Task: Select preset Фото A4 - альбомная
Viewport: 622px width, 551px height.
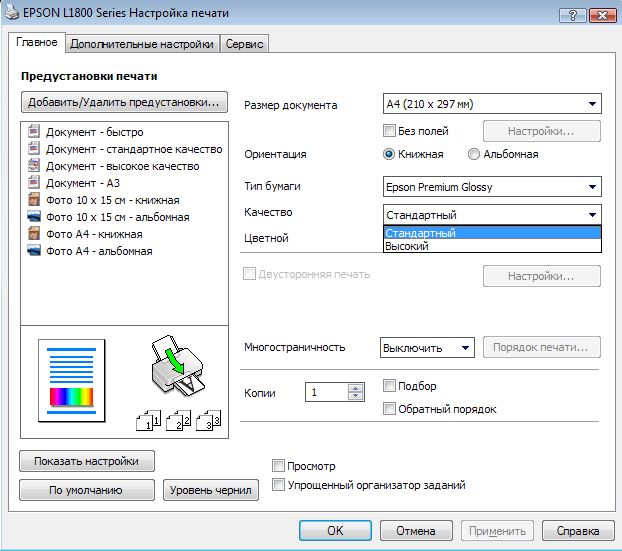Action: (x=99, y=251)
